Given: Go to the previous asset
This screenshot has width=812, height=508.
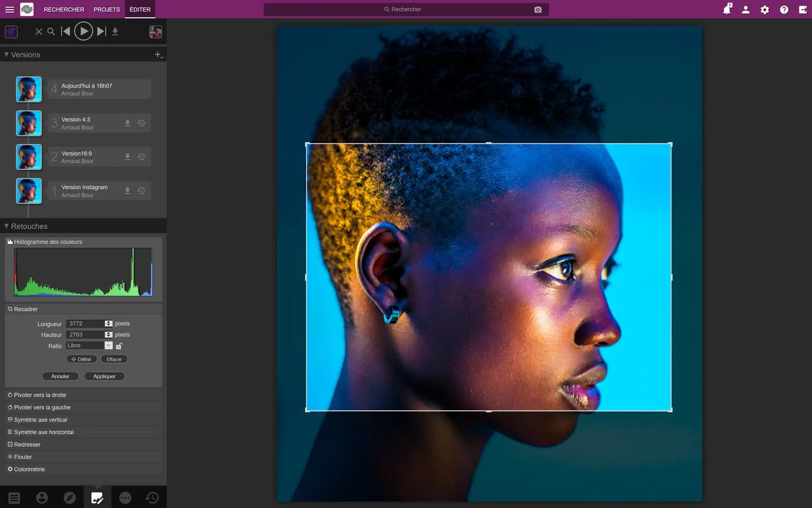Looking at the screenshot, I should pyautogui.click(x=65, y=31).
